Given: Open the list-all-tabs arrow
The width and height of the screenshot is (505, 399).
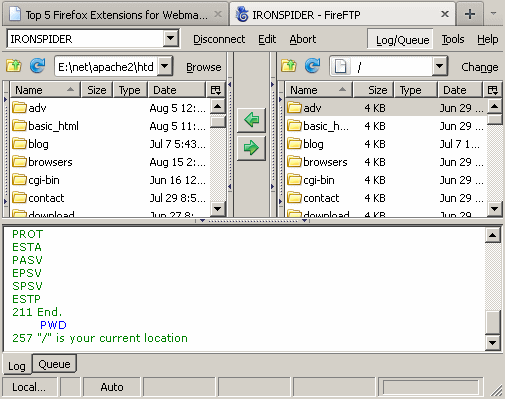Looking at the screenshot, I should click(x=493, y=13).
